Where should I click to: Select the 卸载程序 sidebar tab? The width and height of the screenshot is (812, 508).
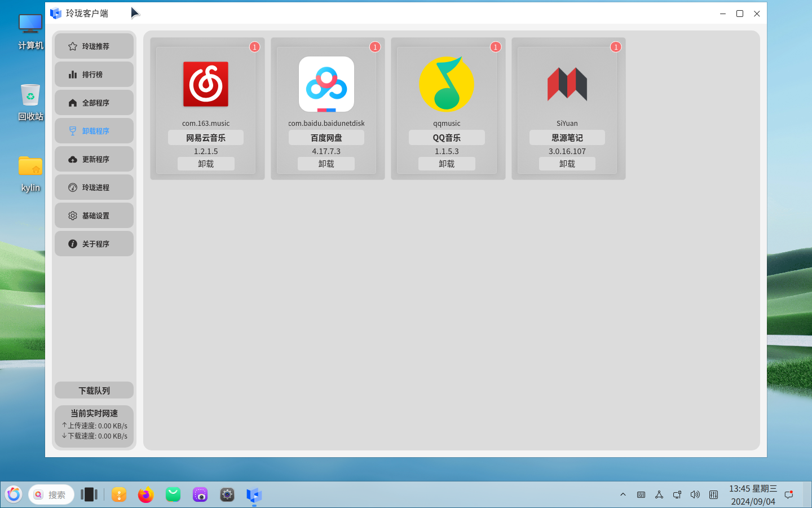coord(94,131)
